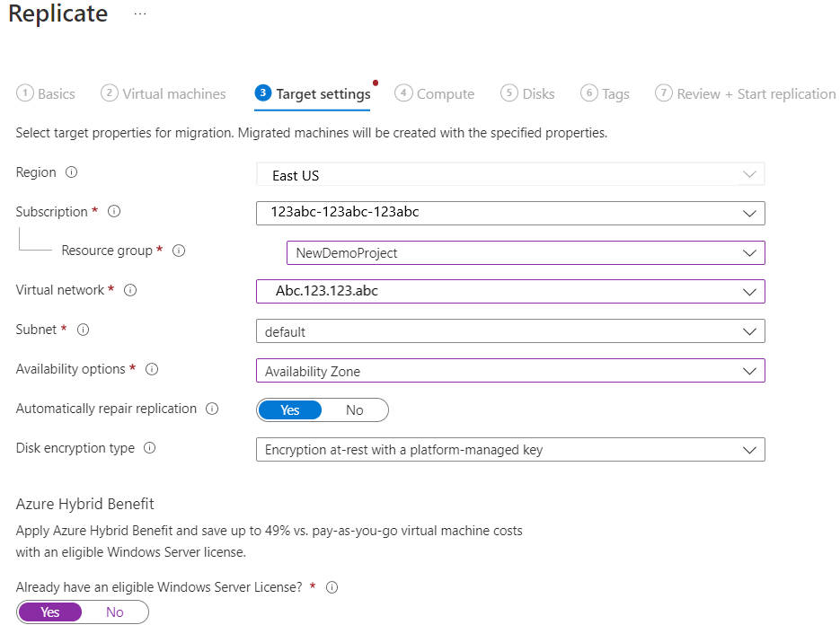Open the Resource group info tooltip icon
This screenshot has height=625, width=840.
click(179, 251)
